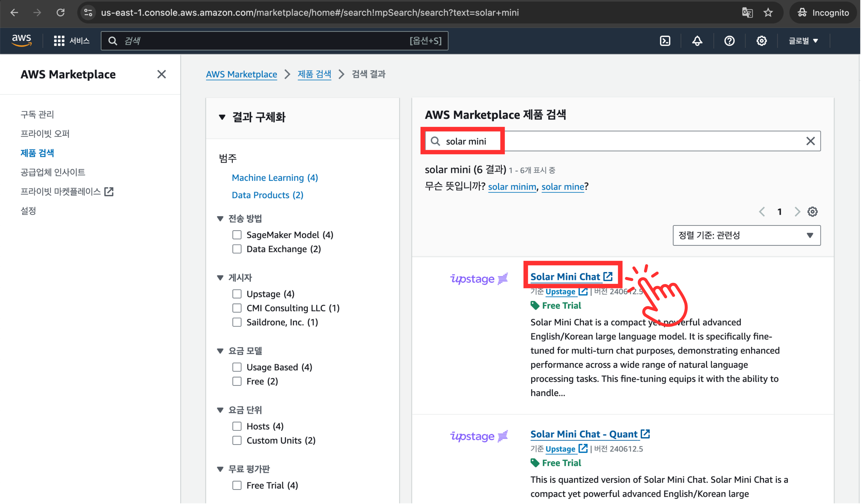Screen dimensions: 861x504
Task: Collapse the 게시자 filter section
Action: [x=220, y=278]
